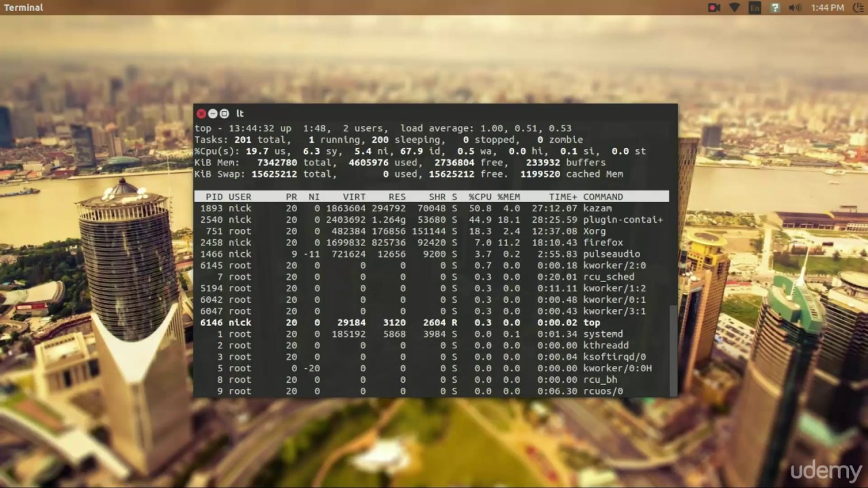Click the rcu_bh process name
The height and width of the screenshot is (488, 868).
tap(600, 380)
